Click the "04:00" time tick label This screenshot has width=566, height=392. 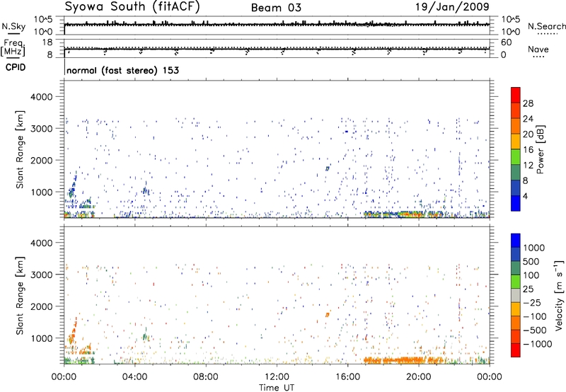(x=135, y=377)
